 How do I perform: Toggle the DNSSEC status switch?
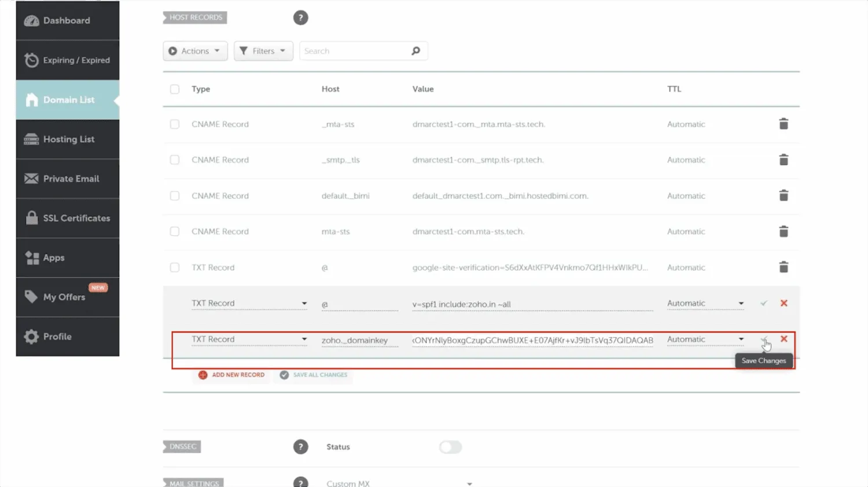pos(450,447)
